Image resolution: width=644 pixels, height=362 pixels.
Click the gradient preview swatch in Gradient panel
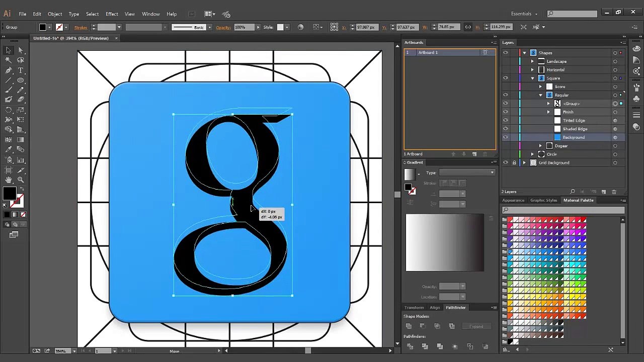[x=409, y=174]
